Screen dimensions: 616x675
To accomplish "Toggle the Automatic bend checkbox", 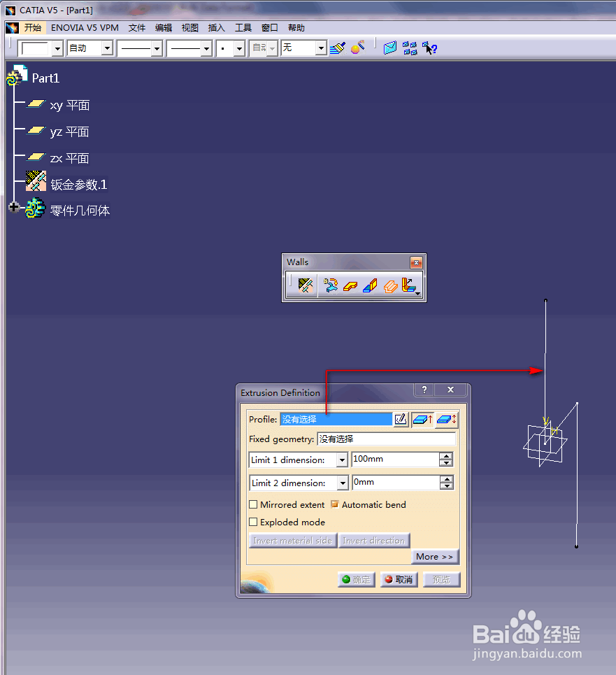I will [335, 504].
